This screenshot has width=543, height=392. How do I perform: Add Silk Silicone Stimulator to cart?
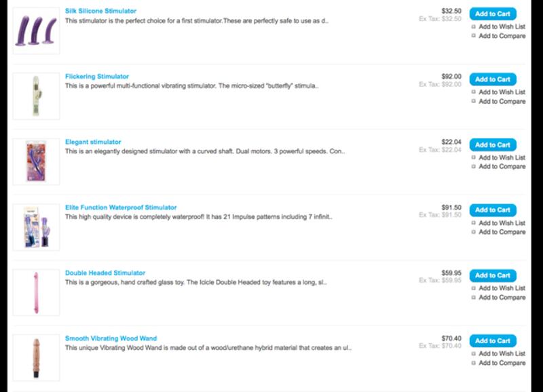[492, 14]
